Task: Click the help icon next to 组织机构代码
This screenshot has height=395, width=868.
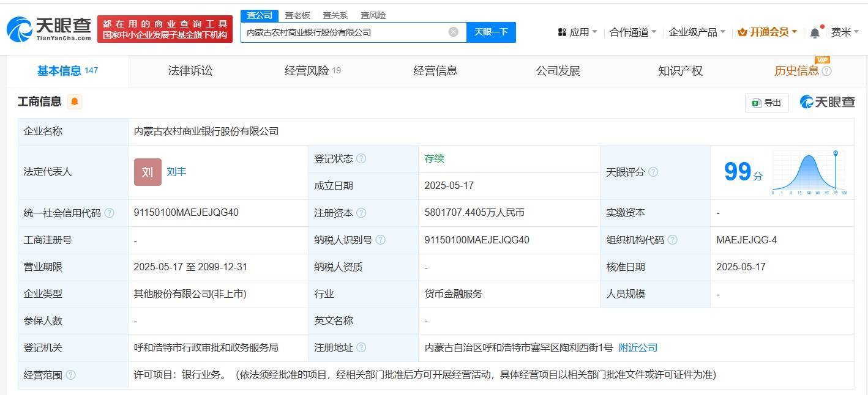Action: pyautogui.click(x=672, y=240)
